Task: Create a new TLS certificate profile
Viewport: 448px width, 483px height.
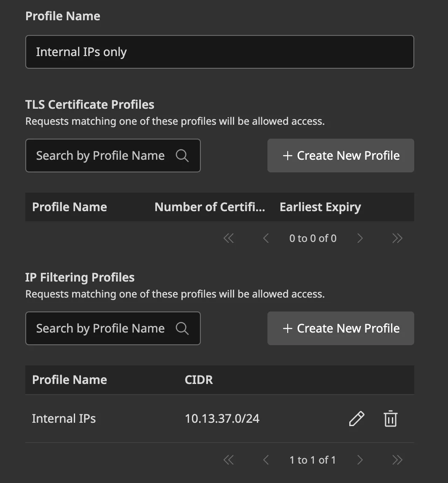Action: (x=340, y=156)
